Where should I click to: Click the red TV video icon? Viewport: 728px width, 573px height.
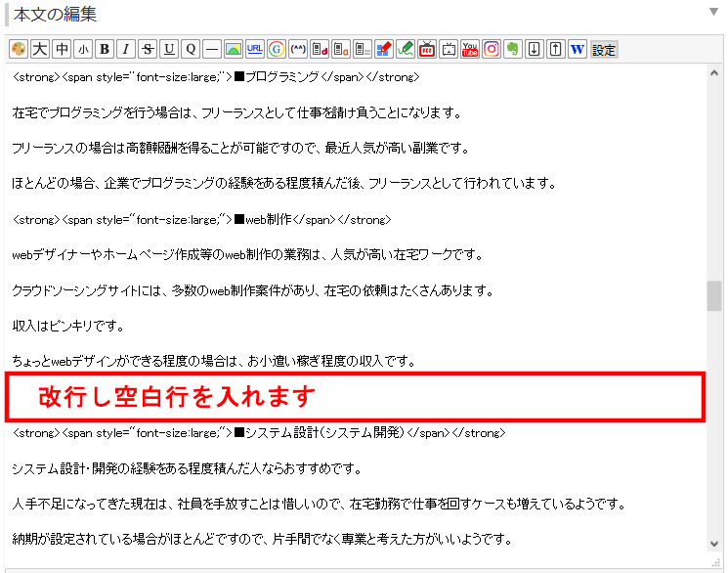pyautogui.click(x=427, y=49)
